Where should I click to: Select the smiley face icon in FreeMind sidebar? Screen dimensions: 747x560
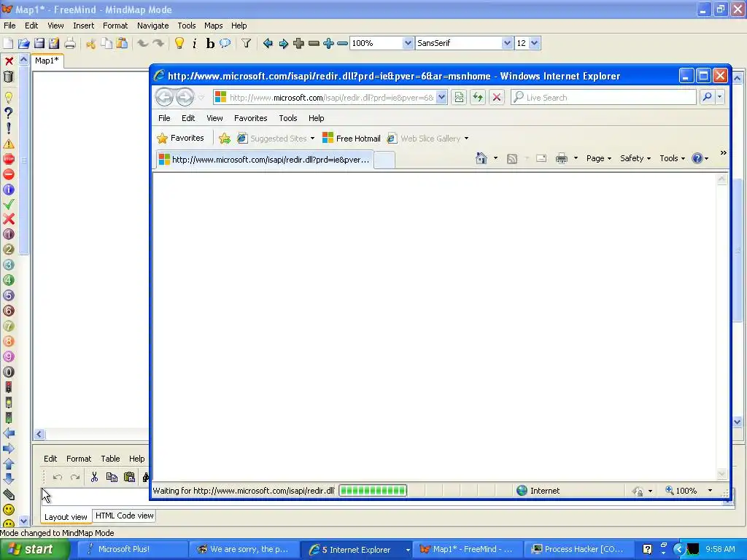click(x=9, y=510)
